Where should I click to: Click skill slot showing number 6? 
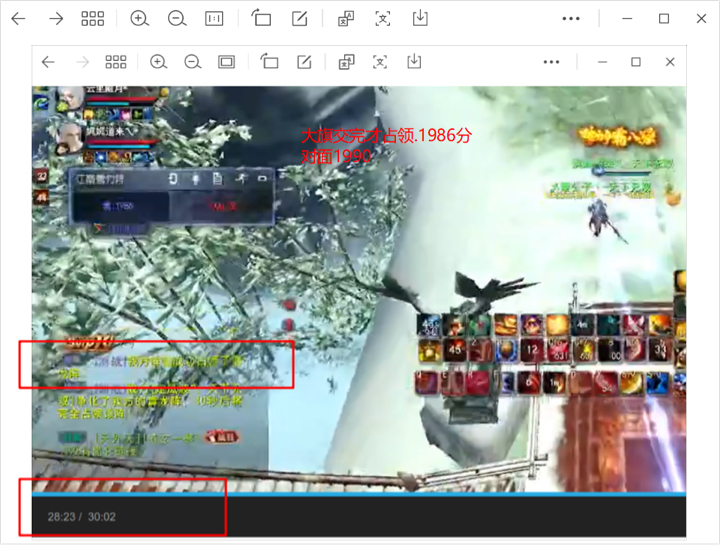pos(529,383)
